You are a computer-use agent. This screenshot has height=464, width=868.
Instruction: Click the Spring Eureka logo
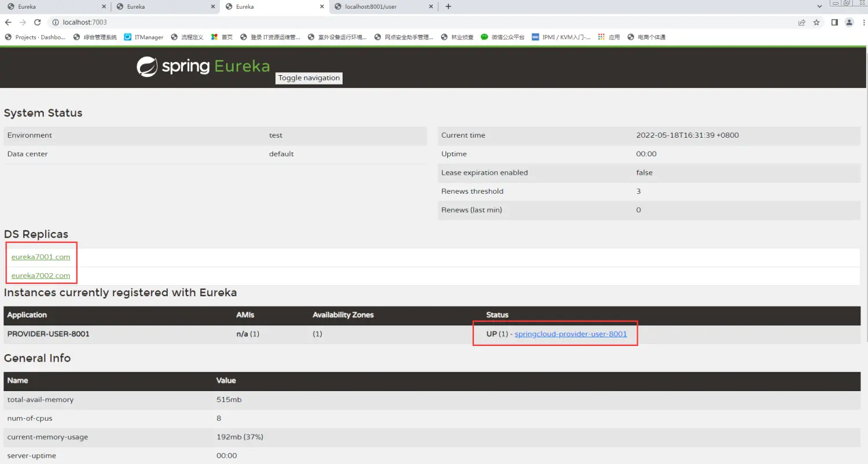tap(203, 67)
